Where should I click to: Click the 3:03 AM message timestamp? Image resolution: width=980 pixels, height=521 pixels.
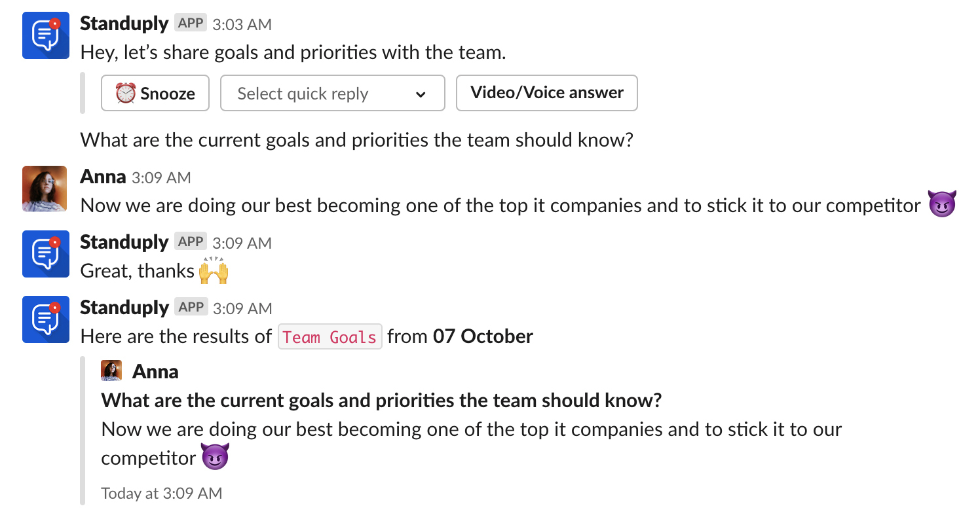tap(242, 24)
